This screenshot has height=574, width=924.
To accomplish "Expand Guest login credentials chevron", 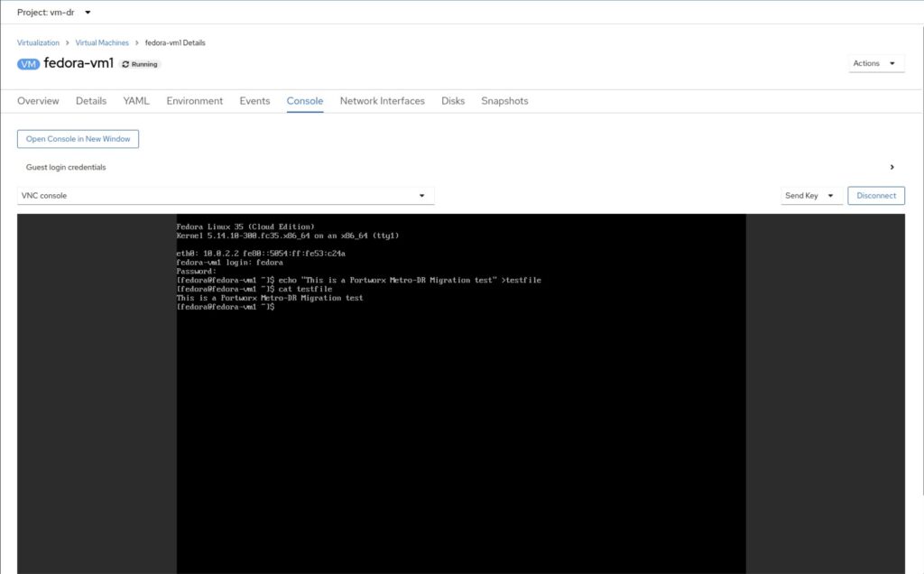I will tap(892, 167).
